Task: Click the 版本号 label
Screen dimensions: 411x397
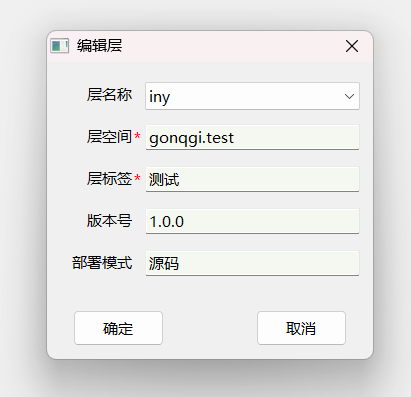Action: coord(109,221)
